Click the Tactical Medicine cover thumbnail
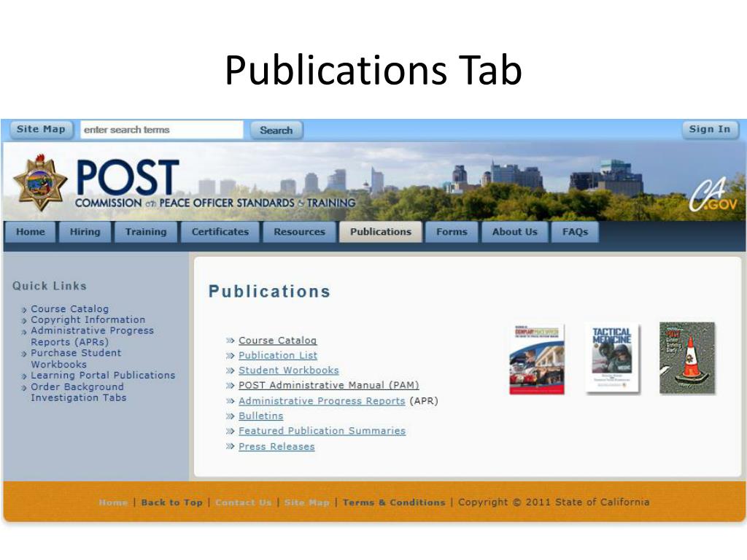747x560 pixels. tap(612, 359)
